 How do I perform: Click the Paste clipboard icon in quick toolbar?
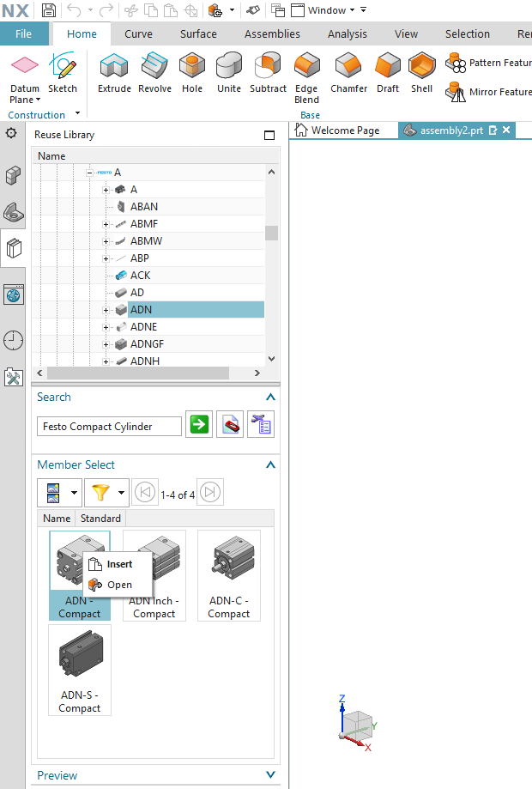[171, 10]
